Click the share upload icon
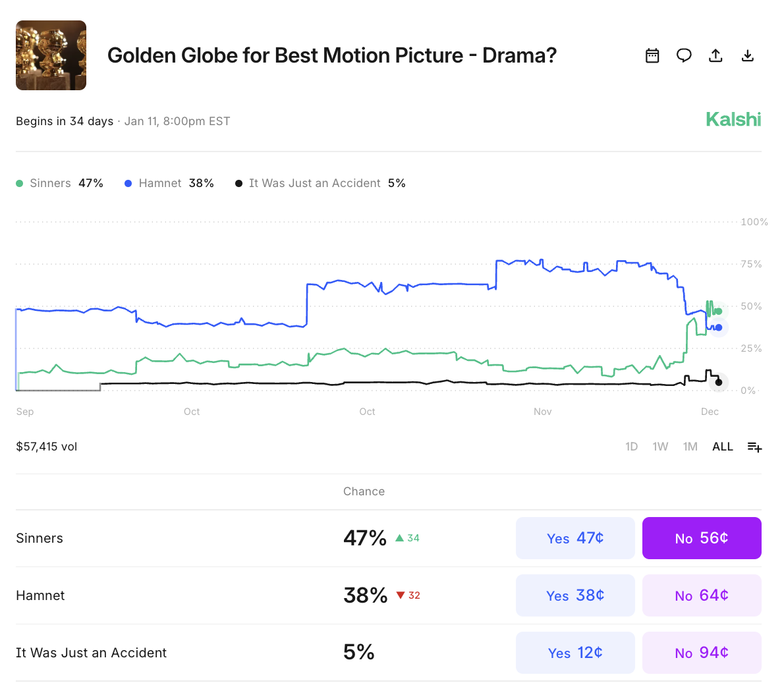The width and height of the screenshot is (784, 685). (715, 56)
